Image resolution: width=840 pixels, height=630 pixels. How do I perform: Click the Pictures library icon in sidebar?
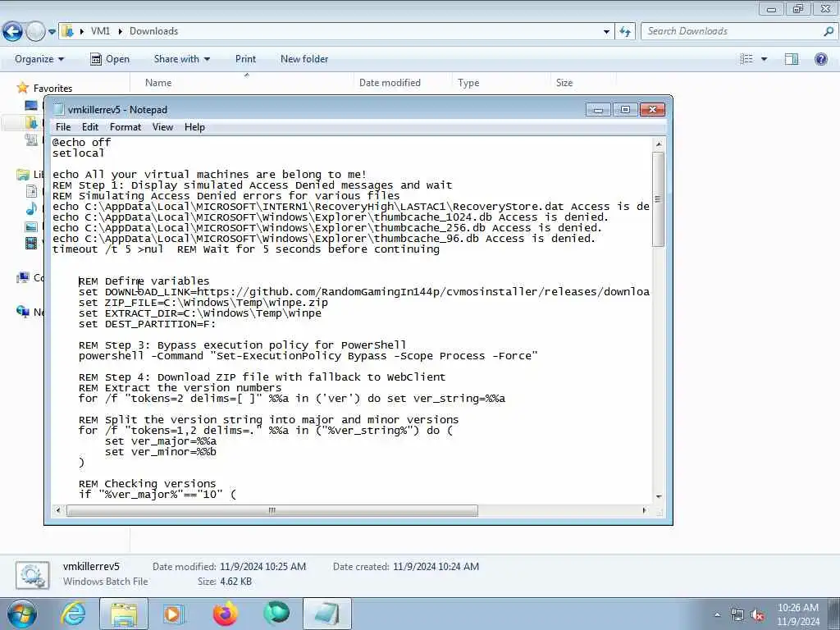pos(32,226)
